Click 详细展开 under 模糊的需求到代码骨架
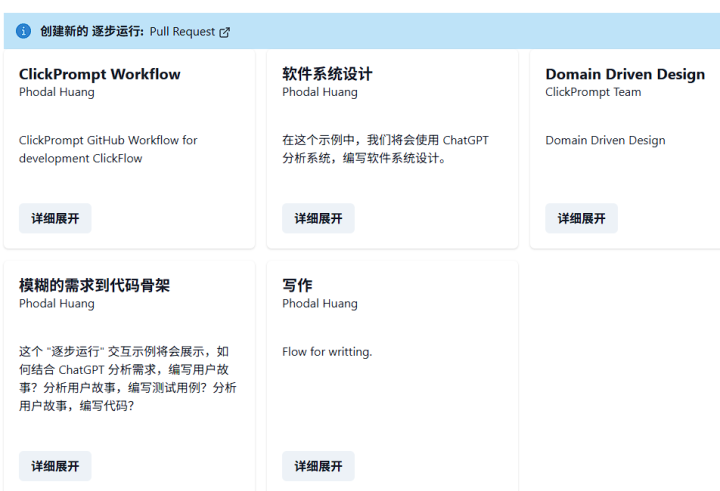The height and width of the screenshot is (491, 720). point(55,466)
